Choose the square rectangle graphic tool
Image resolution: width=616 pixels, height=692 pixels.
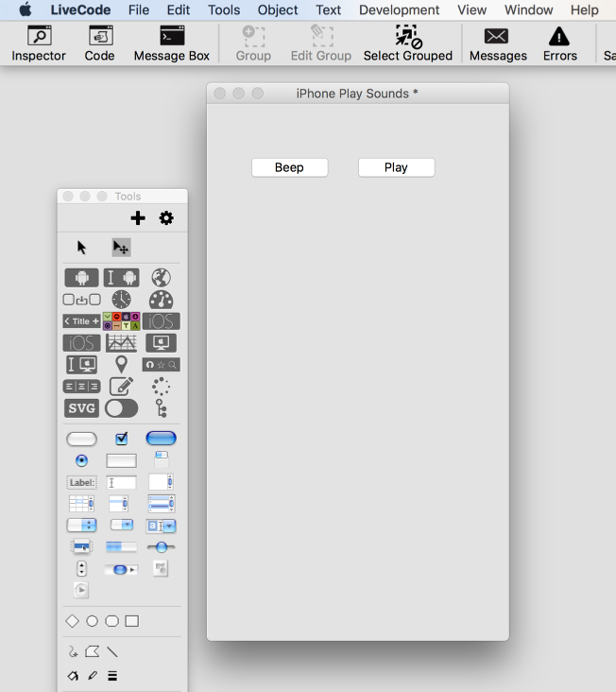coord(132,621)
